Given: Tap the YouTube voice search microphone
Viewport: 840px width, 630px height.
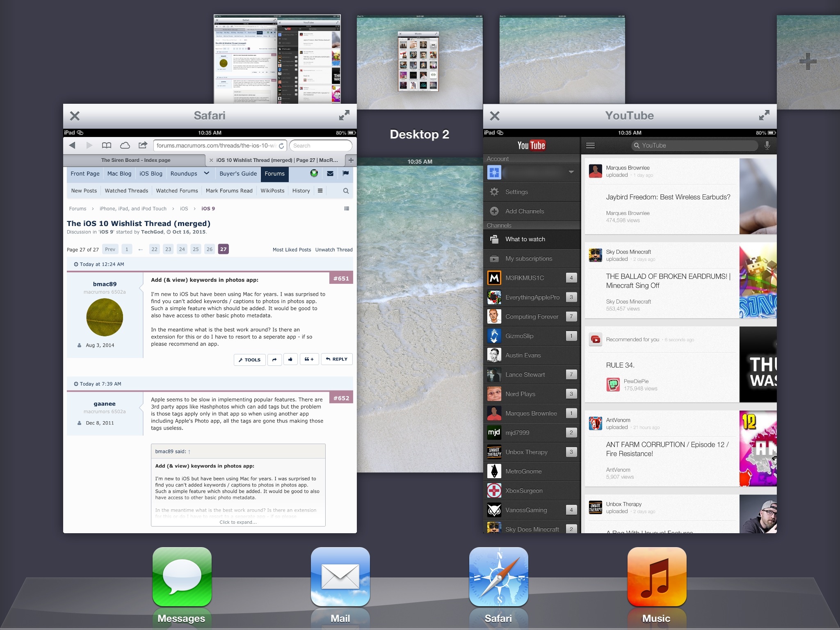Looking at the screenshot, I should point(767,145).
